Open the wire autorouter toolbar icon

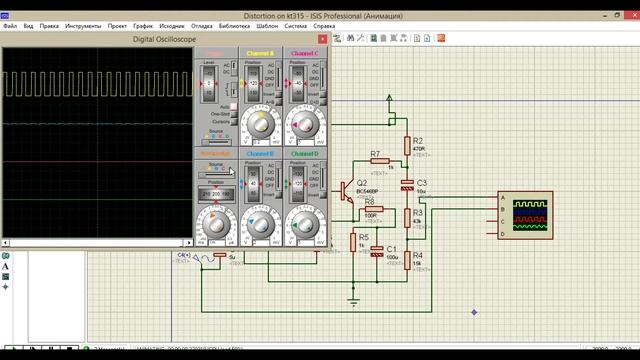(337, 38)
